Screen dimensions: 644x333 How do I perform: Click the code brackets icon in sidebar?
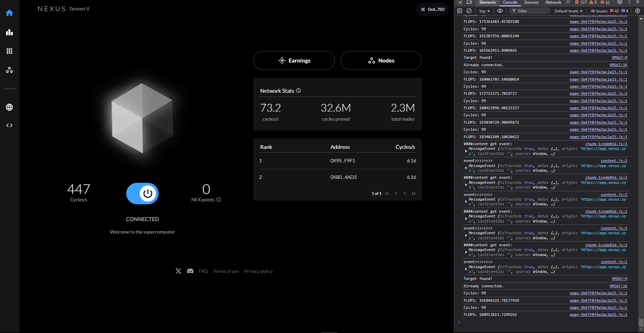click(9, 125)
